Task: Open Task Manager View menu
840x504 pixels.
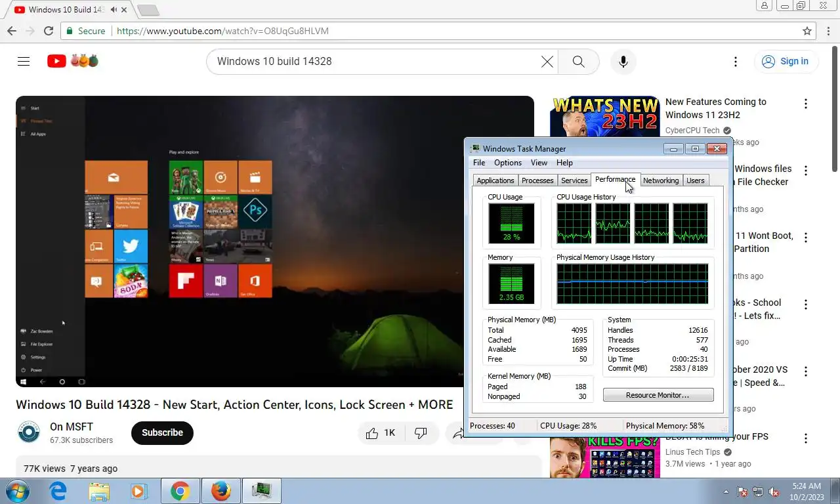Action: (539, 163)
